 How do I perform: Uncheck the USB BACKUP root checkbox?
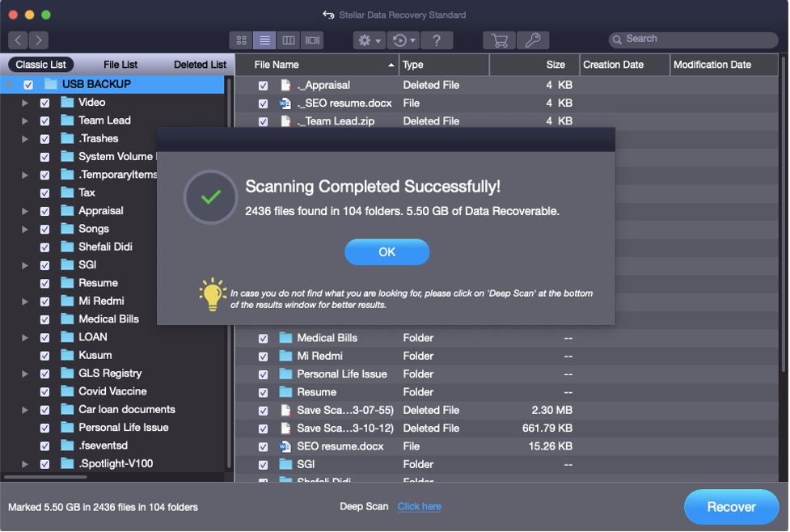click(28, 85)
